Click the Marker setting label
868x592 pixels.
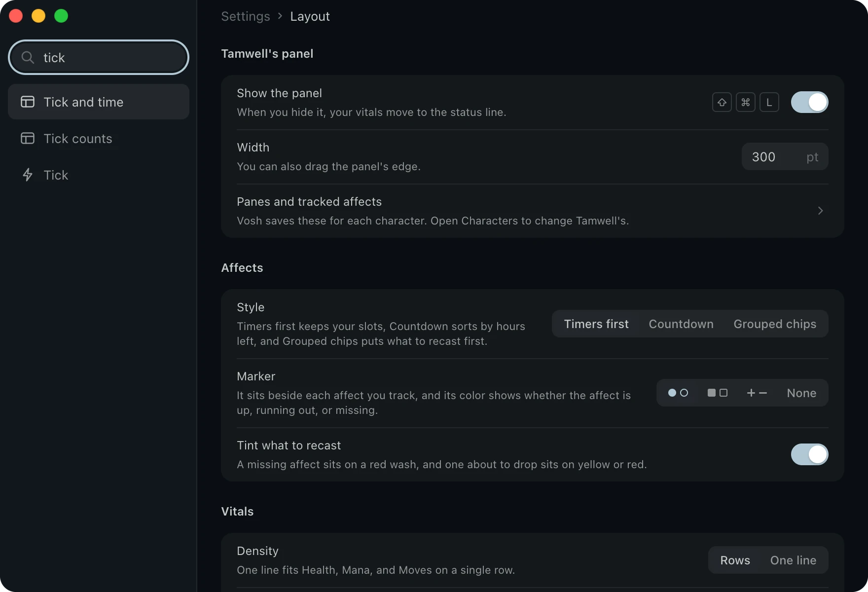256,376
